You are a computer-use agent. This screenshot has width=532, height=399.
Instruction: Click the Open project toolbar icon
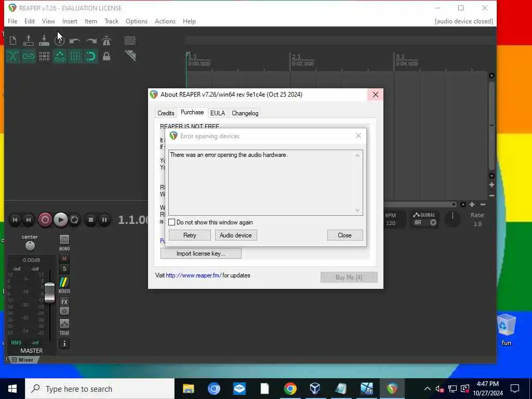pyautogui.click(x=29, y=41)
